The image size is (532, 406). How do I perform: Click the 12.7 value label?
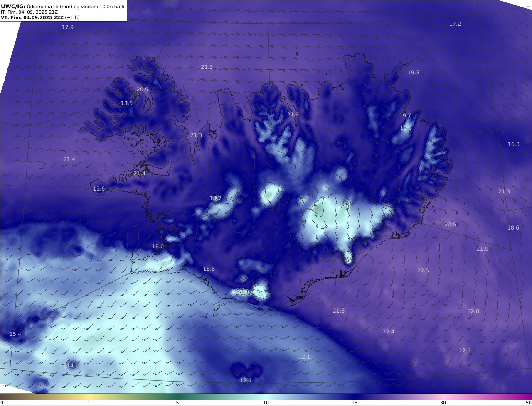(x=246, y=381)
